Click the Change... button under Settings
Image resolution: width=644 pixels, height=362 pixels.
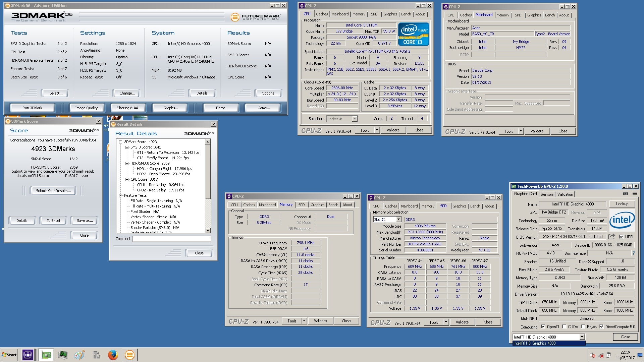127,93
